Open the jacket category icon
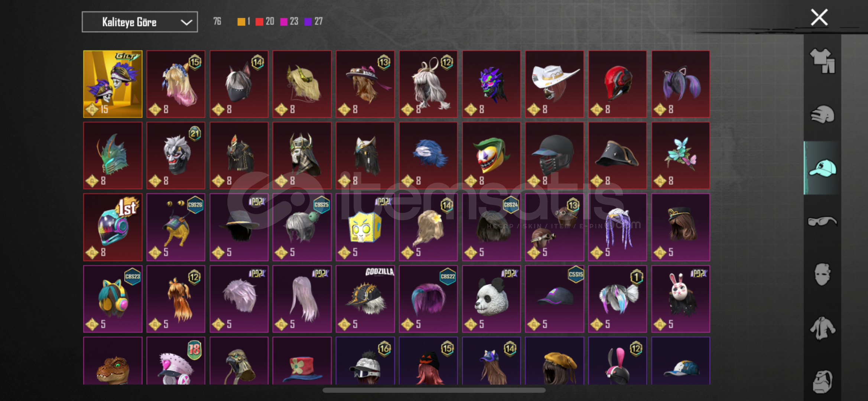 (822, 328)
